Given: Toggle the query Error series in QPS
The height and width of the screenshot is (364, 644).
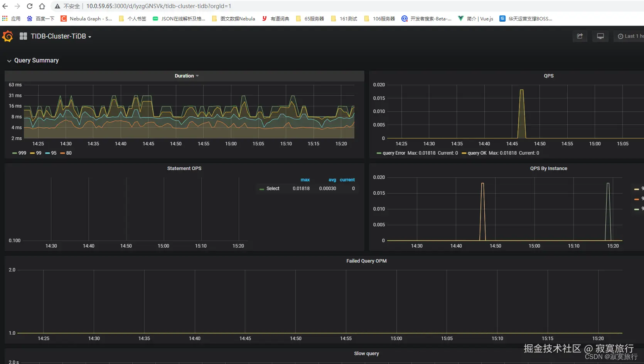Looking at the screenshot, I should 394,153.
